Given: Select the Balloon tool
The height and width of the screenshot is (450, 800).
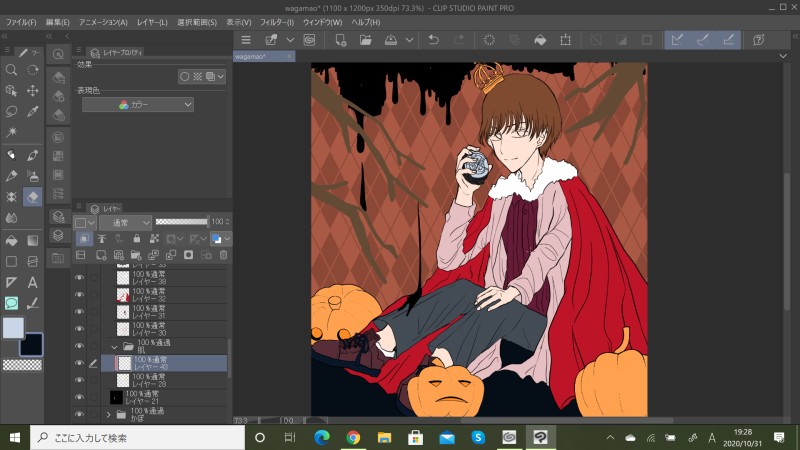Looking at the screenshot, I should coord(11,303).
